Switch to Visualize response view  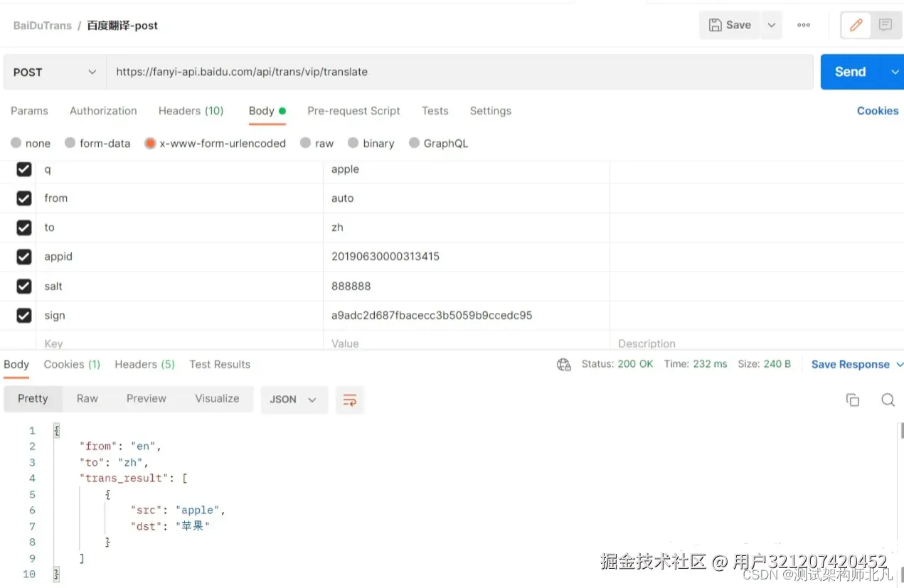point(217,399)
